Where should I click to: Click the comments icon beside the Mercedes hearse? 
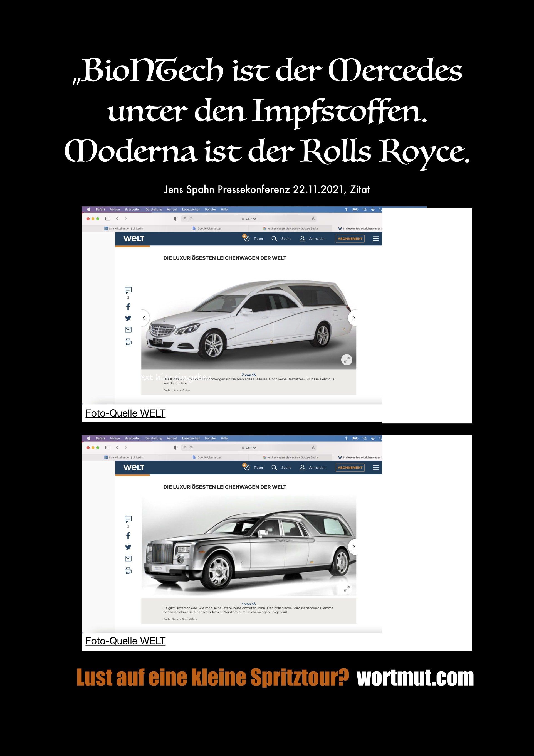[128, 290]
